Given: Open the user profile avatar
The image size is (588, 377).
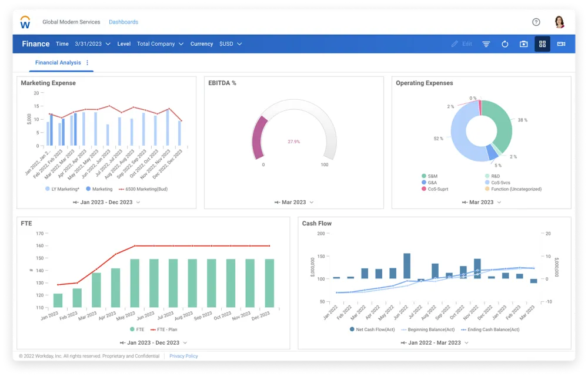Looking at the screenshot, I should tap(560, 22).
